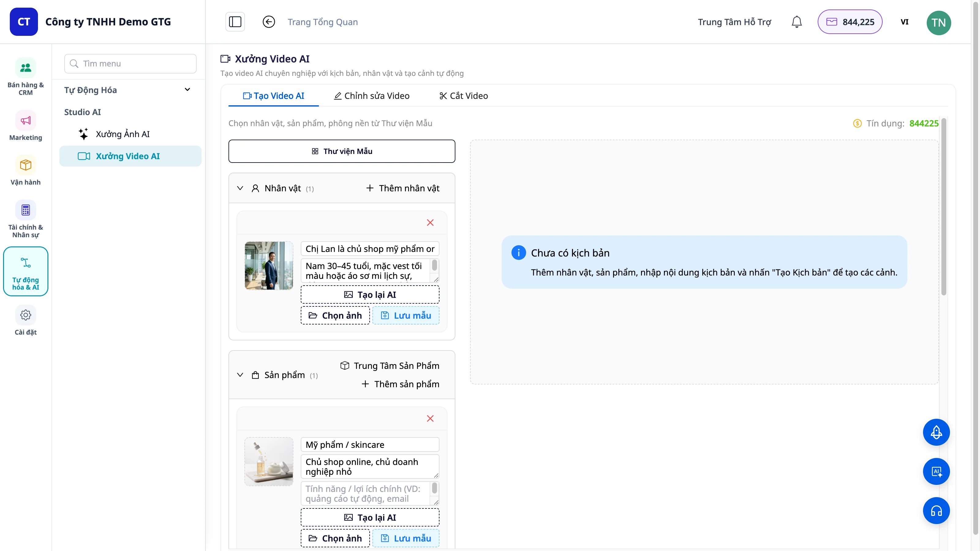Remove the character card with red X
Screen dimensions: 980x551
coord(430,223)
